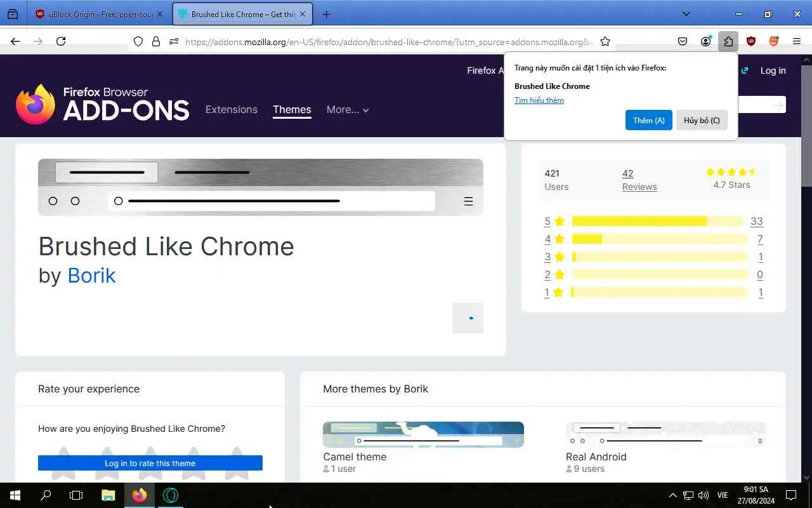Open the Real Android theme preview image
The image size is (812, 508).
pyautogui.click(x=666, y=435)
